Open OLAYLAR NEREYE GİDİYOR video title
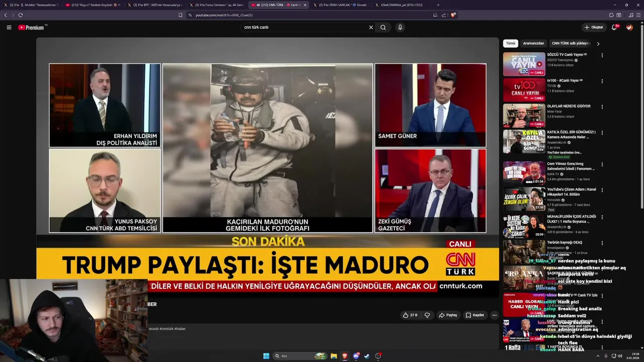Screen dimensions: 644x362 [569, 106]
